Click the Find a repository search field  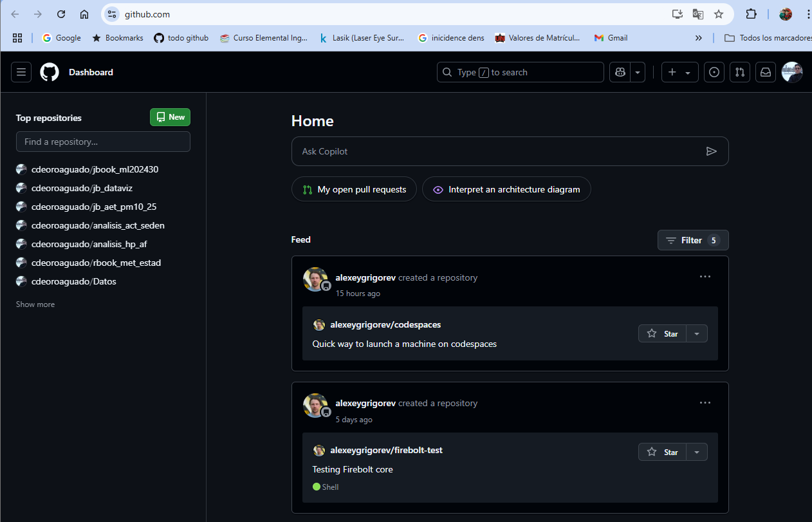tap(103, 141)
